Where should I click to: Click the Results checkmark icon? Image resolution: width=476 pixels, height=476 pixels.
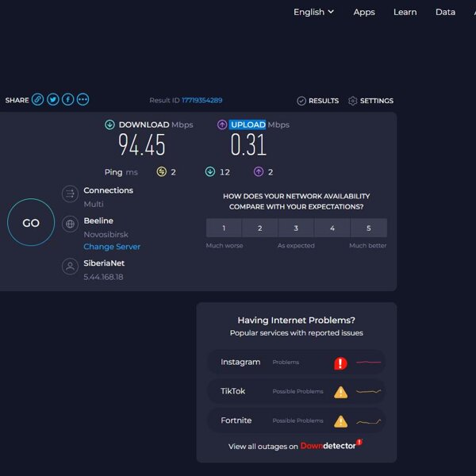pyautogui.click(x=301, y=101)
